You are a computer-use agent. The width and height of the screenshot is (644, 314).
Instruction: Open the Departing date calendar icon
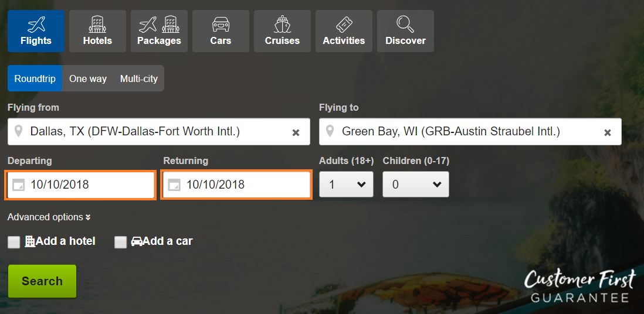(19, 185)
